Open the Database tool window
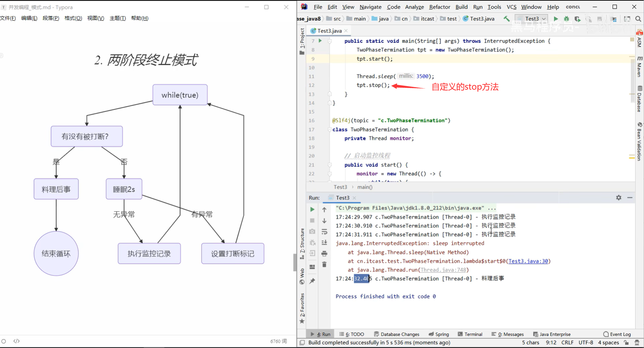The width and height of the screenshot is (644, 348). pyautogui.click(x=640, y=99)
